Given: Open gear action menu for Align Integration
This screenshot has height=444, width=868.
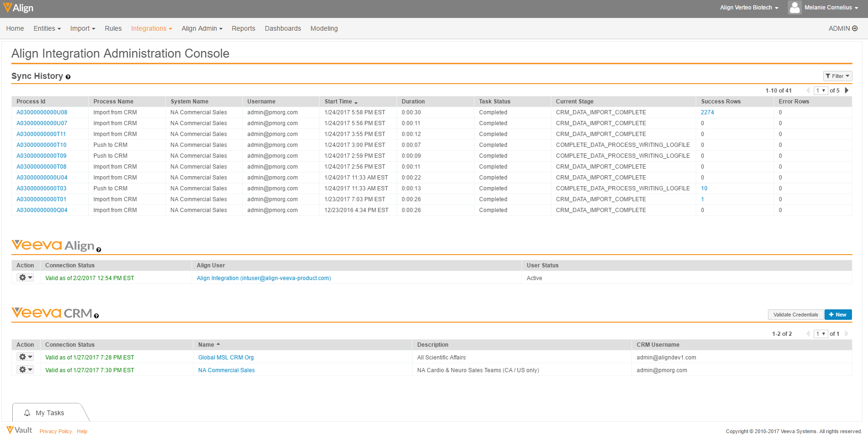Looking at the screenshot, I should tap(25, 278).
